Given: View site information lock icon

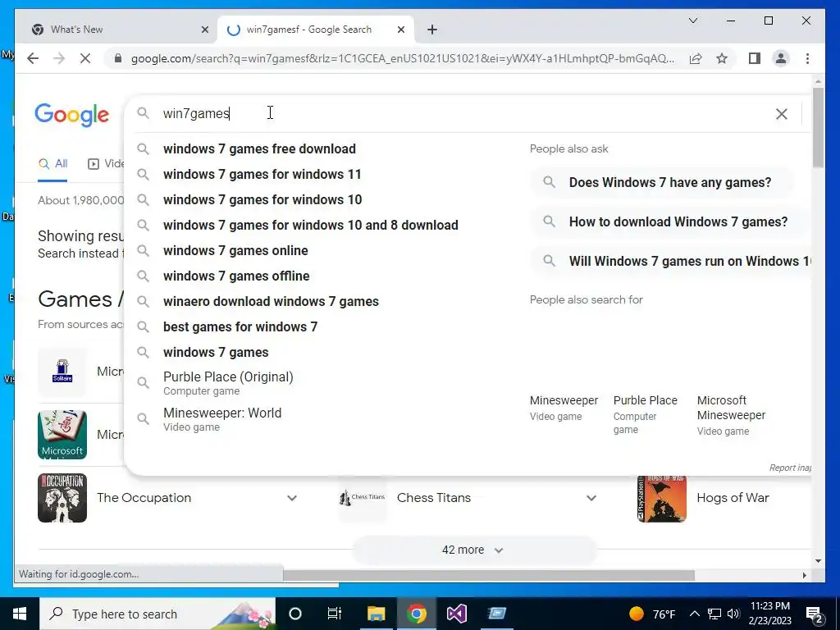Looking at the screenshot, I should (x=118, y=58).
